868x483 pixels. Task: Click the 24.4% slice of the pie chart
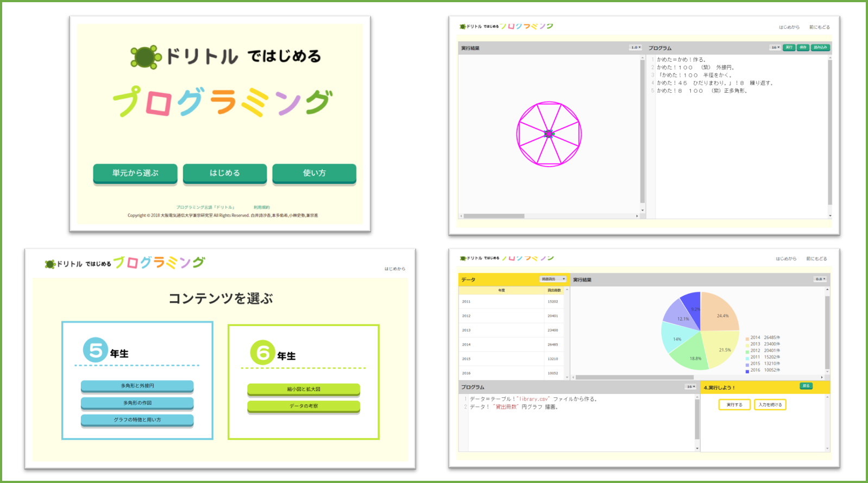[x=719, y=314]
